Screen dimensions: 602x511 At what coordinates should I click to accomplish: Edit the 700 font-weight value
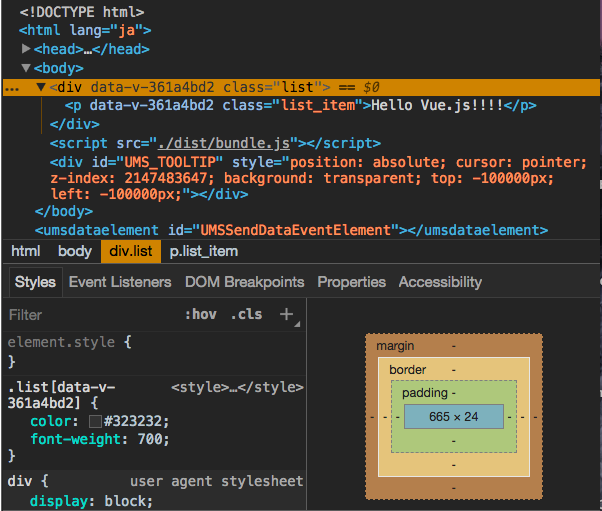tap(150, 439)
